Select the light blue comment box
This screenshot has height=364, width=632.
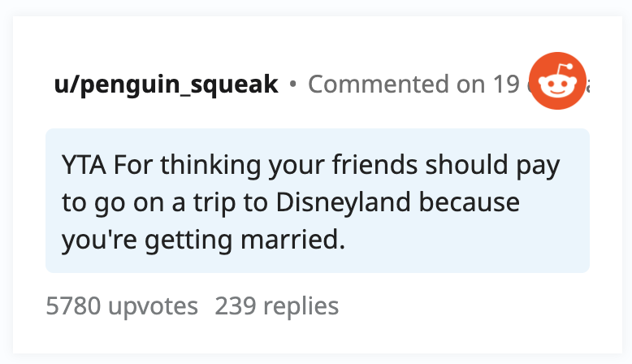coord(318,201)
